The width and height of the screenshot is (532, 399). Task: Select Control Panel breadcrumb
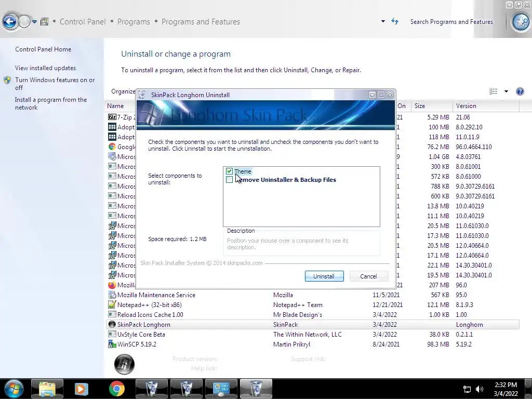tap(83, 22)
